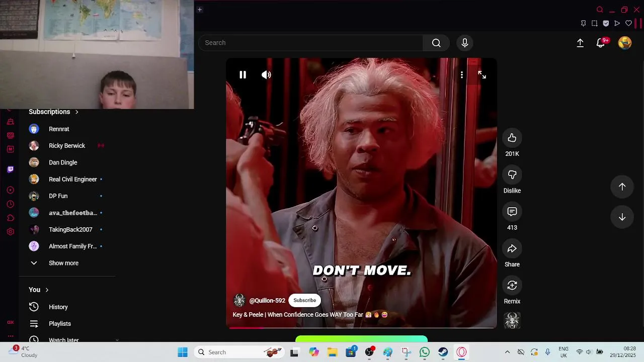Image resolution: width=644 pixels, height=362 pixels.
Task: Click the @Quillon-592 channel avatar
Action: tap(239, 300)
